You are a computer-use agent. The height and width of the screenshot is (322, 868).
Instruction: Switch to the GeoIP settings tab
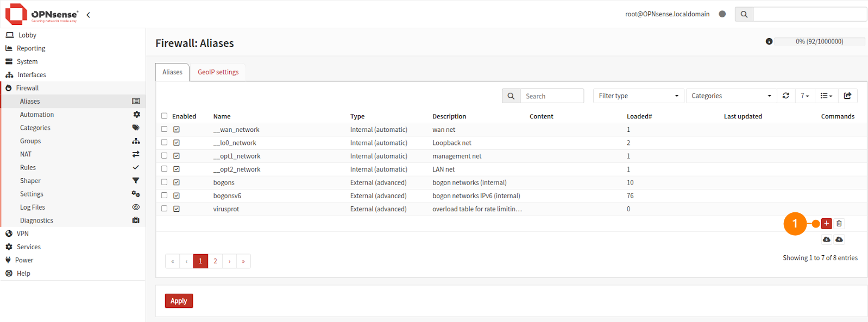pos(218,72)
